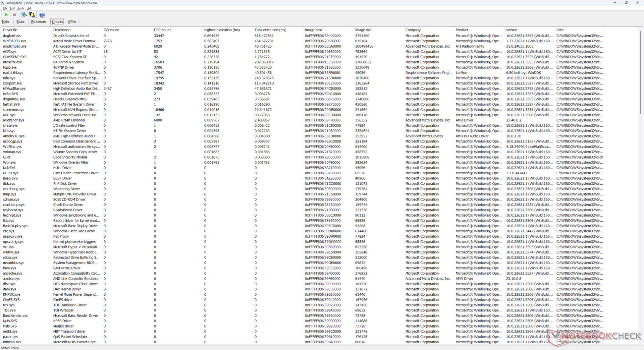Sort by the Driver file column header
The height and width of the screenshot is (350, 644).
click(26, 30)
